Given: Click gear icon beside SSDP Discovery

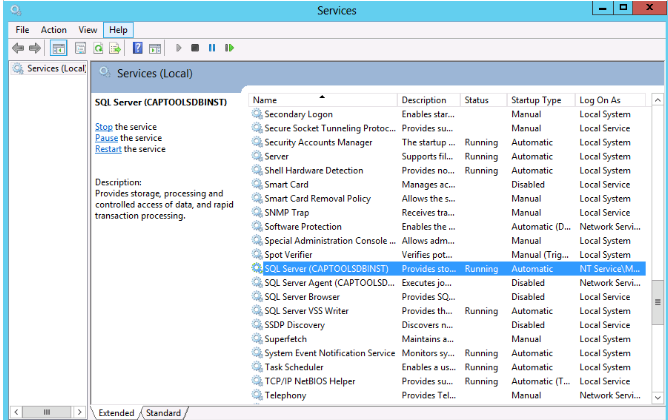Looking at the screenshot, I should (257, 325).
